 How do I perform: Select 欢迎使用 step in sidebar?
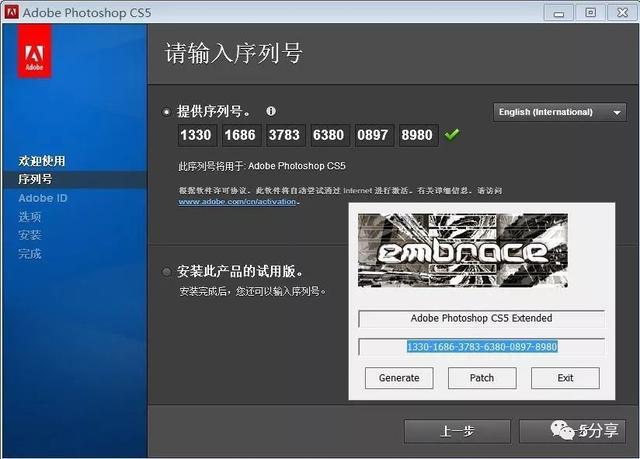[42, 161]
